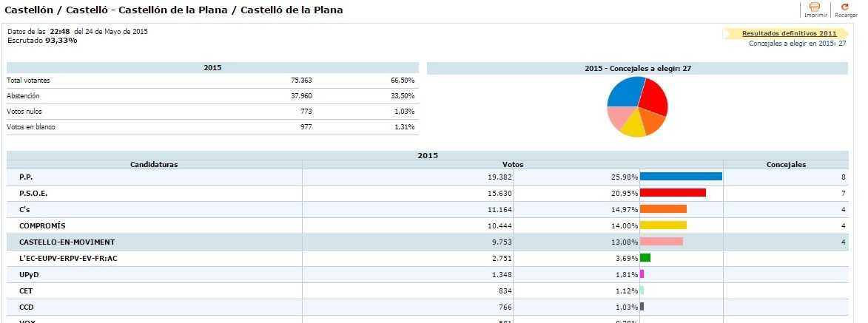Click the yellow COMPROMÍS percentage bar
Viewport: 868px width, 323px height.
[663, 225]
